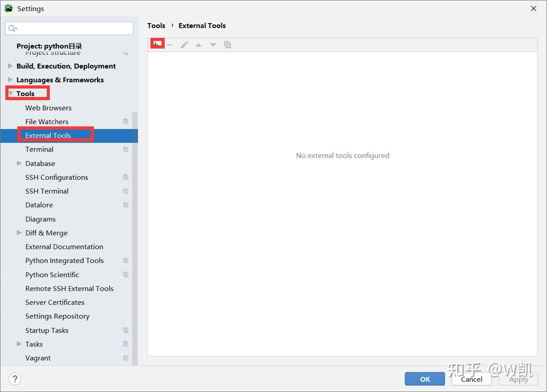
Task: Expand the Languages & Frameworks section
Action: click(x=11, y=80)
